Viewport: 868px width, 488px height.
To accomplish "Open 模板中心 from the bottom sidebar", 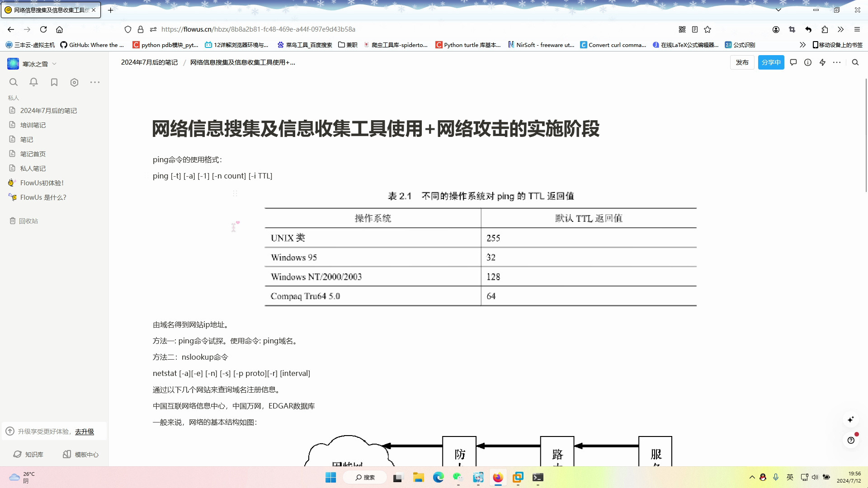I will point(80,454).
